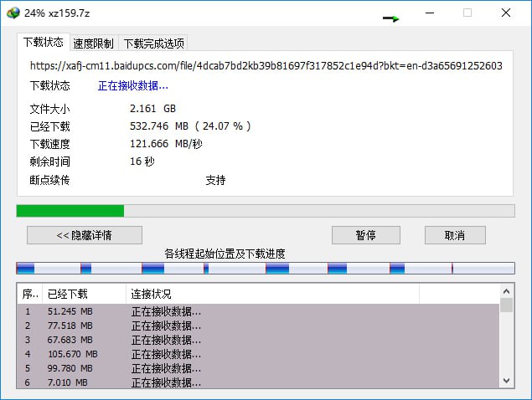
Task: Select thread row 4 with 105.670 MB
Action: 258,354
